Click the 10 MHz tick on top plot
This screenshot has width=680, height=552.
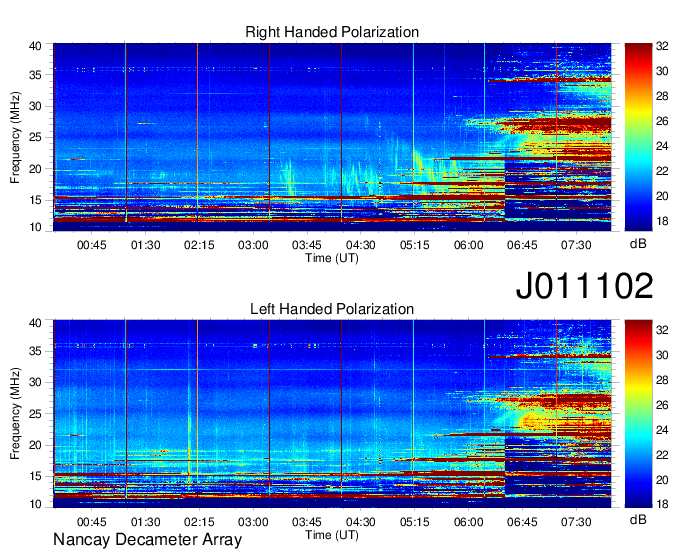coord(35,227)
